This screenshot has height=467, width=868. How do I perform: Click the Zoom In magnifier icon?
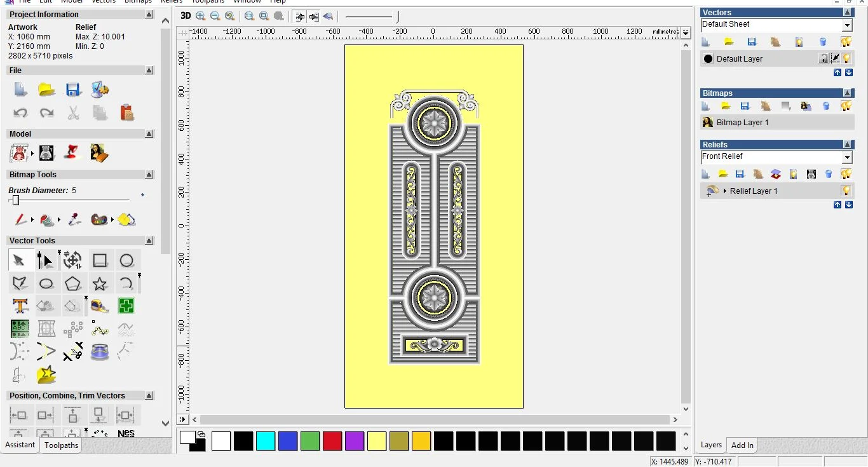pyautogui.click(x=201, y=17)
